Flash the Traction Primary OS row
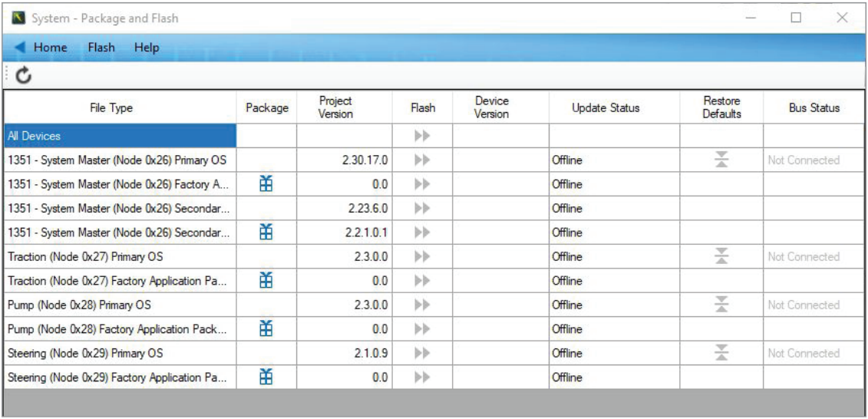Image resolution: width=868 pixels, height=419 pixels. pyautogui.click(x=422, y=257)
